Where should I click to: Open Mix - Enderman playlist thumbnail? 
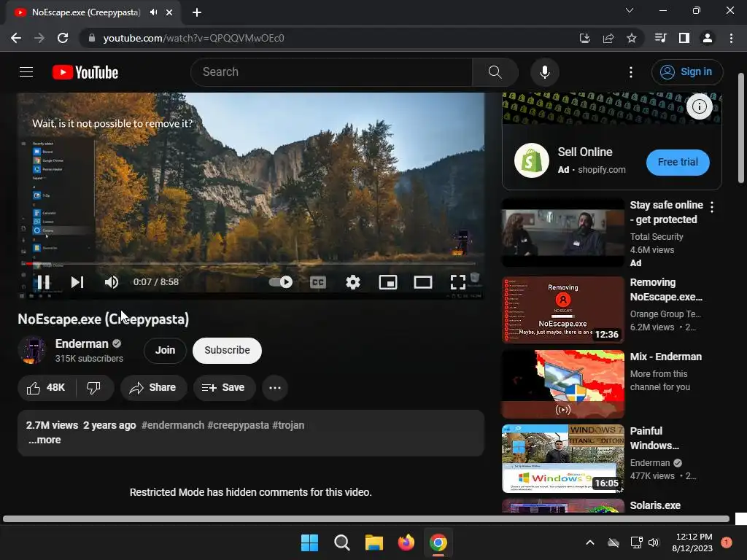click(x=563, y=384)
